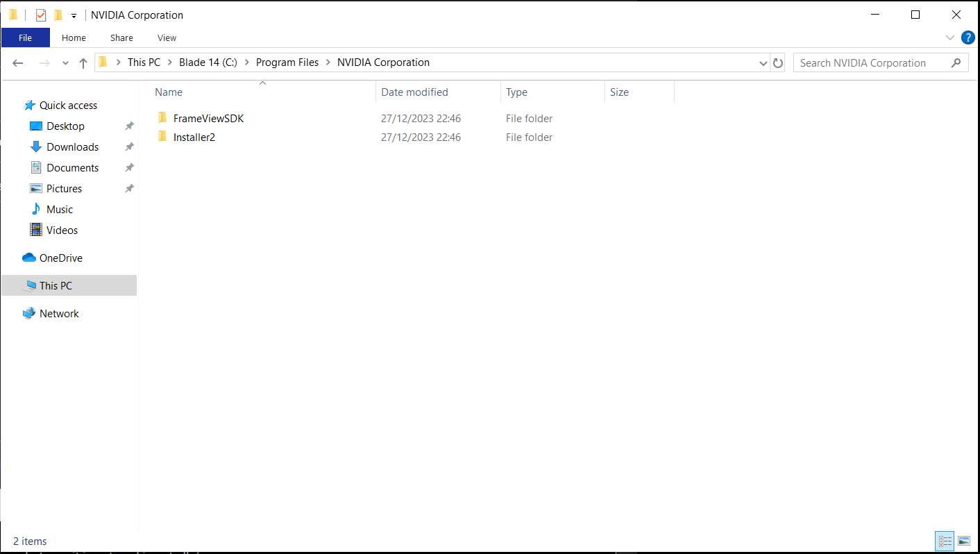The width and height of the screenshot is (980, 554).
Task: Open Help via the question mark icon
Action: [x=968, y=37]
